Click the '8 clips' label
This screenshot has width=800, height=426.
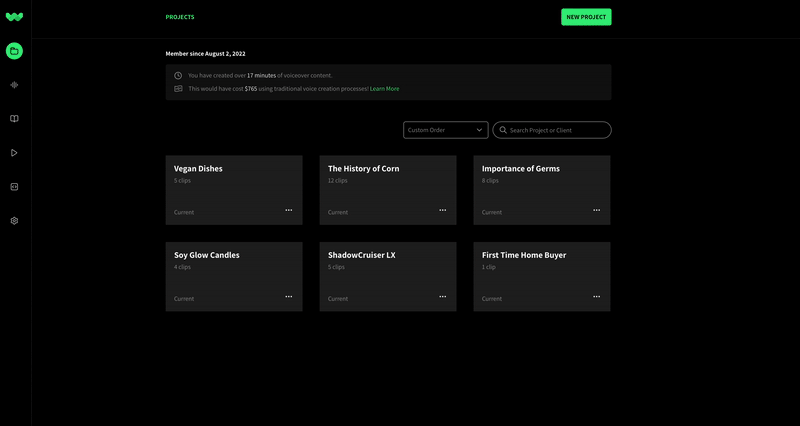490,181
